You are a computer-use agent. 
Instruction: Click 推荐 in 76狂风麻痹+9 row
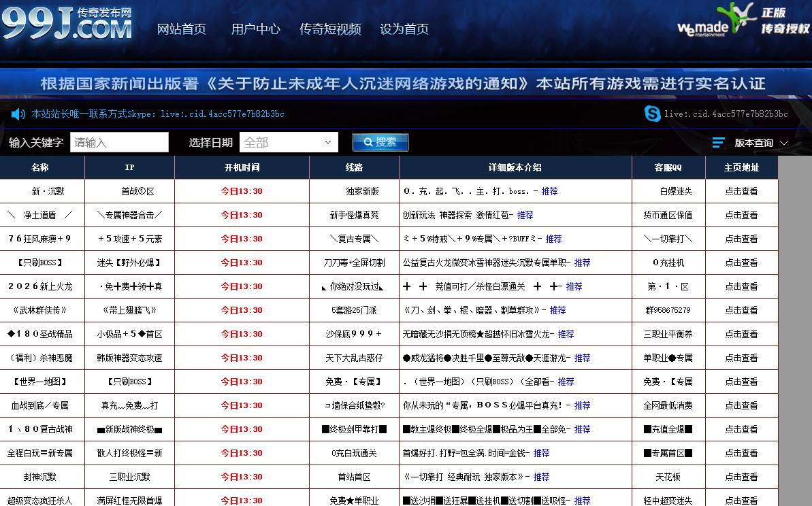click(553, 239)
